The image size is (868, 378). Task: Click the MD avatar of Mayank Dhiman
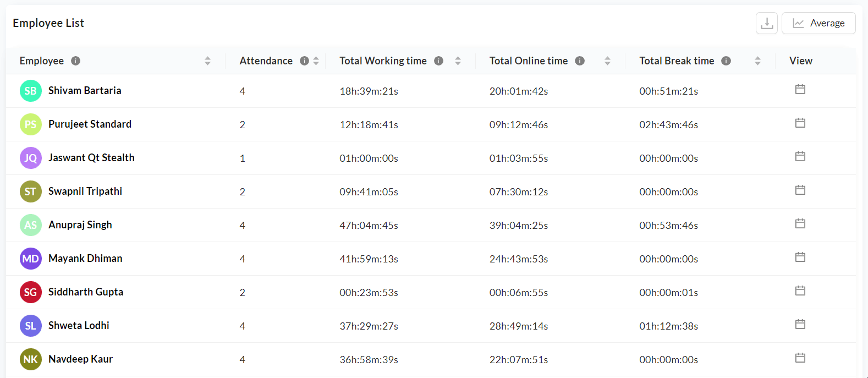point(31,259)
